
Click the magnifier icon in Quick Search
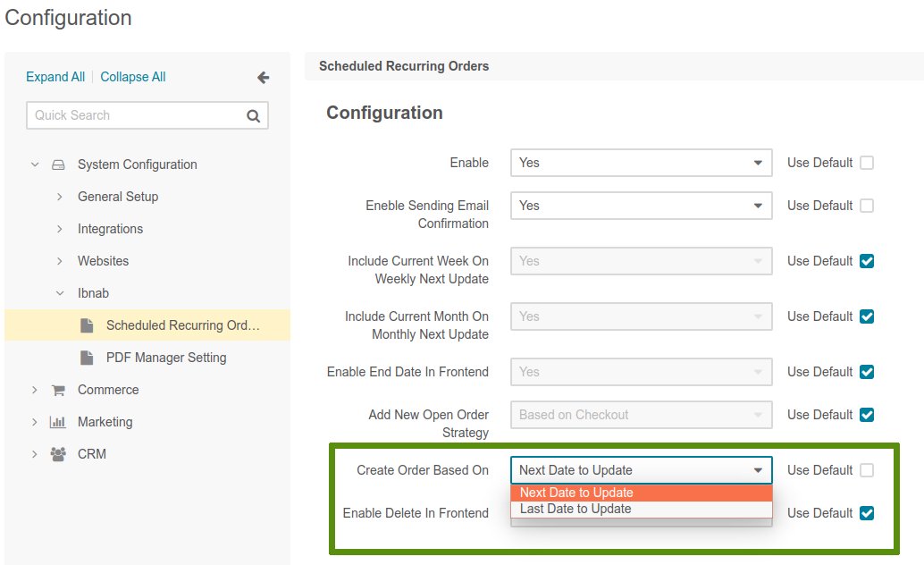point(253,115)
